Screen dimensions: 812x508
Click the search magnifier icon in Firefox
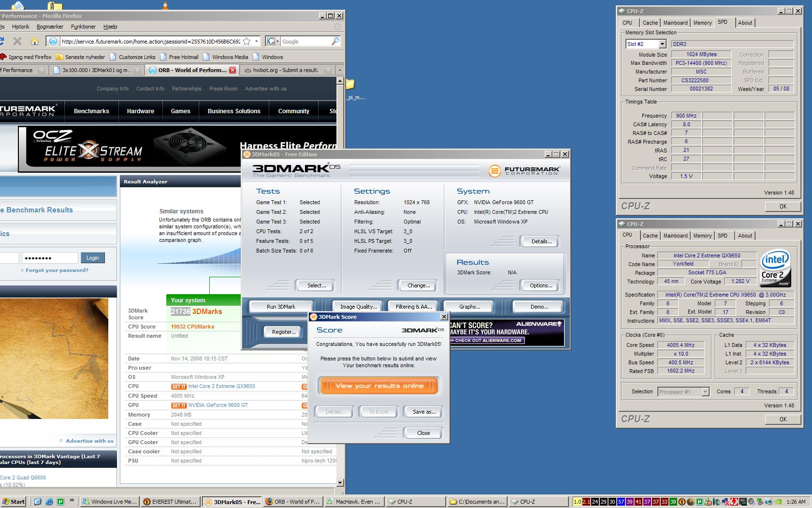pyautogui.click(x=335, y=41)
